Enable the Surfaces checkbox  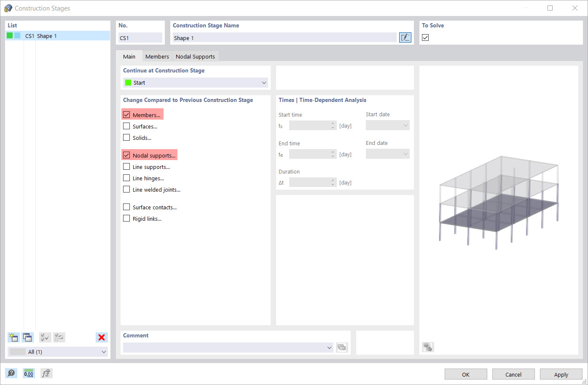pyautogui.click(x=126, y=126)
